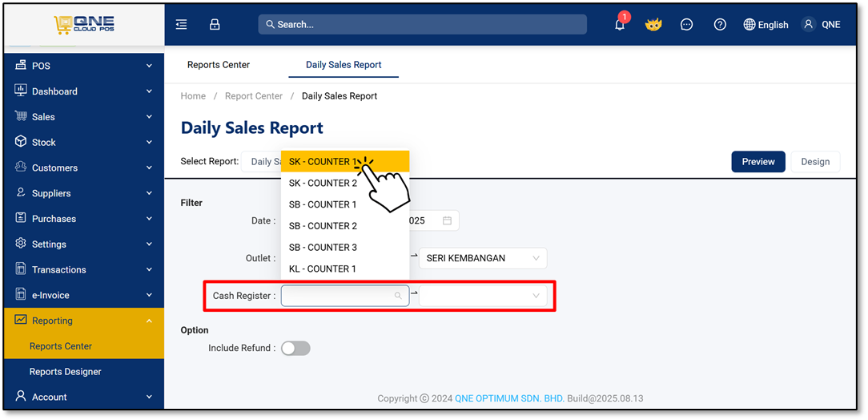Choose KL - COUNTER 1 from list

pyautogui.click(x=345, y=269)
